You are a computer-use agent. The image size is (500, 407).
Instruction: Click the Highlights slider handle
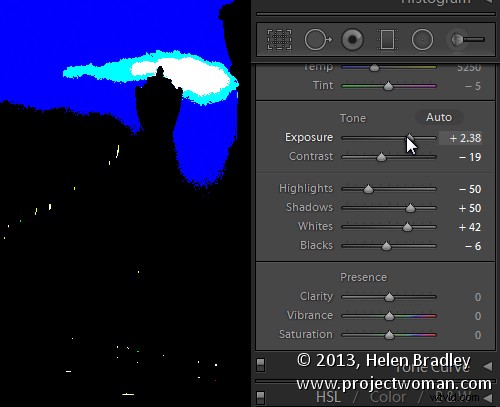tap(368, 189)
